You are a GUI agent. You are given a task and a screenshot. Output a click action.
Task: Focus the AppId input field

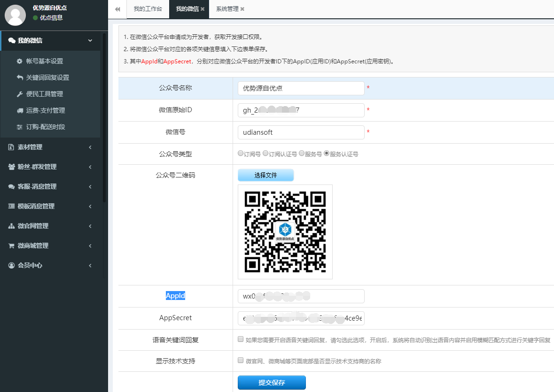(301, 296)
